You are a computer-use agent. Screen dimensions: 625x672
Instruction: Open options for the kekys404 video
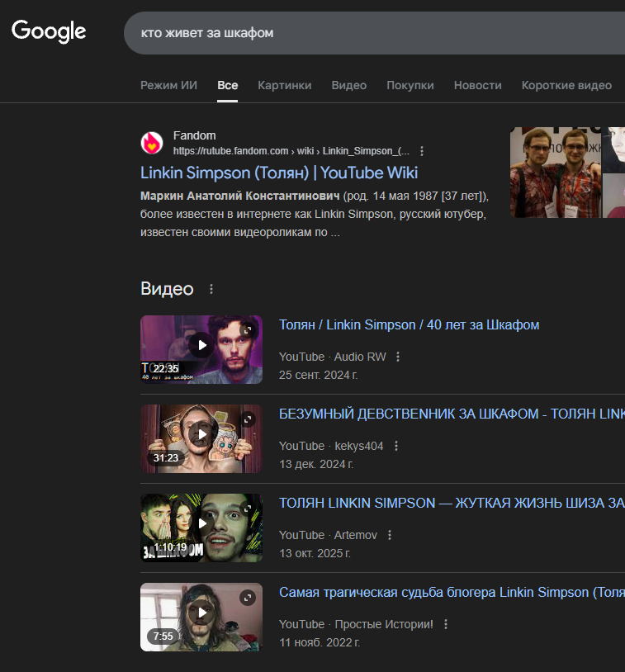(x=396, y=446)
